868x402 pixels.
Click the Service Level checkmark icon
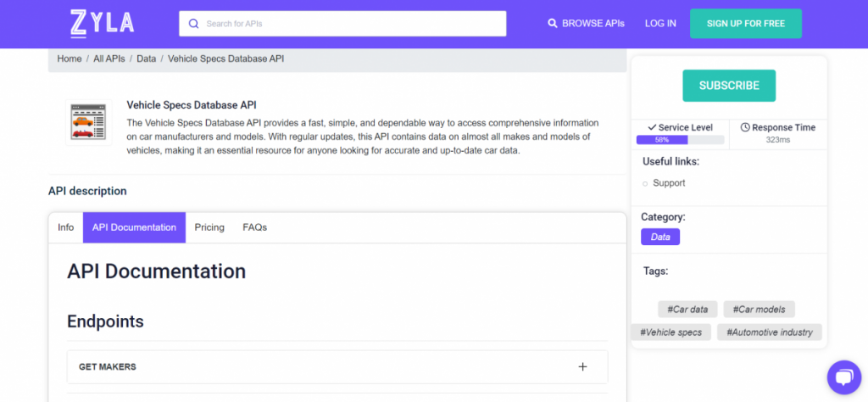tap(651, 127)
